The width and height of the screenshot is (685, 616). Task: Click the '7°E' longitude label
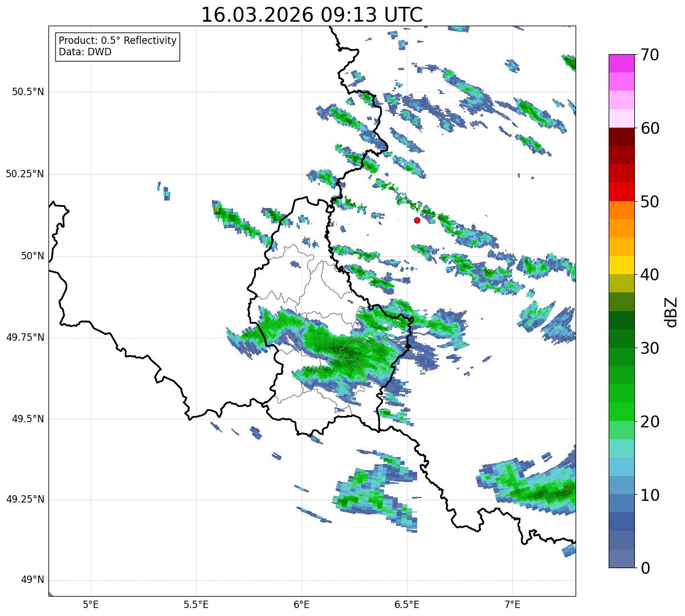coord(513,604)
